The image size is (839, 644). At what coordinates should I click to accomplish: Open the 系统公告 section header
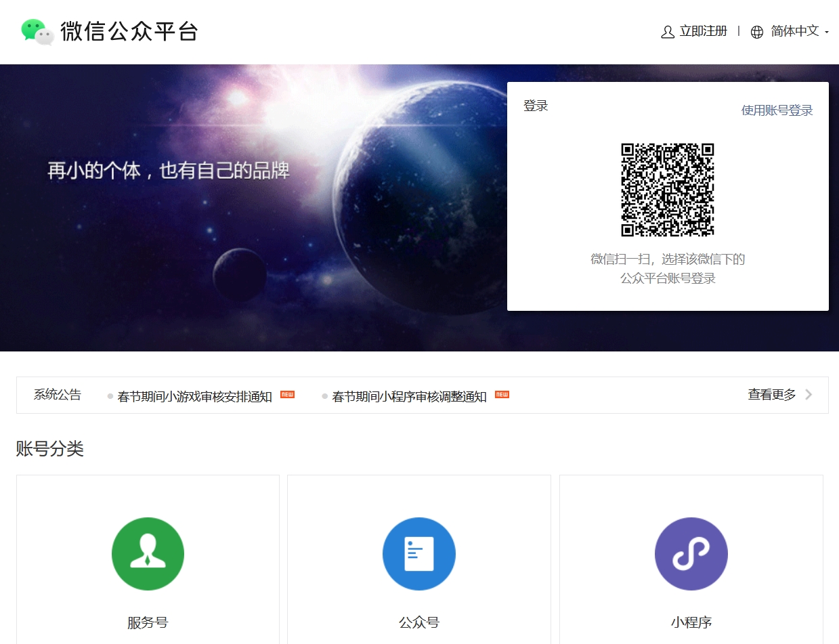(x=57, y=395)
